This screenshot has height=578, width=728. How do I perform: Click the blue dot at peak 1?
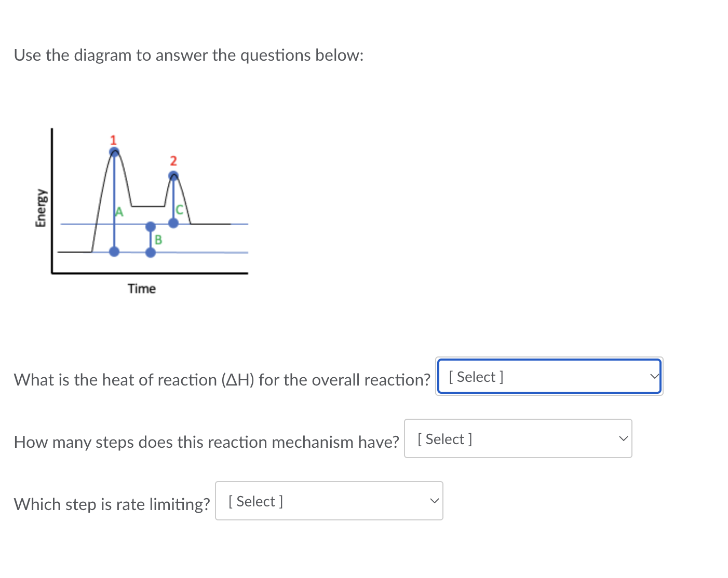point(114,152)
